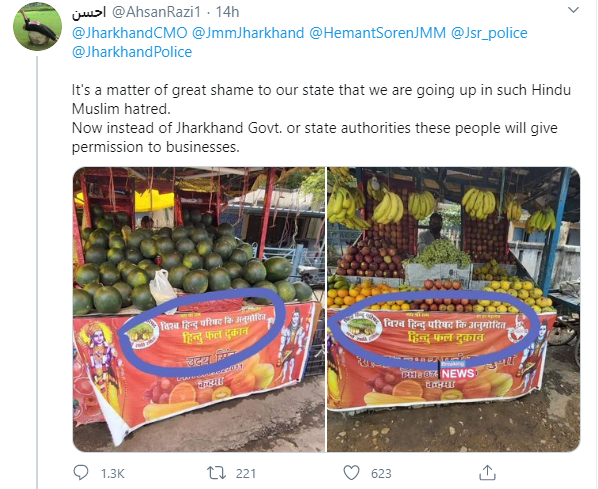This screenshot has width=598, height=489.
Task: Open the author's round profile avatar
Action: pos(37,27)
